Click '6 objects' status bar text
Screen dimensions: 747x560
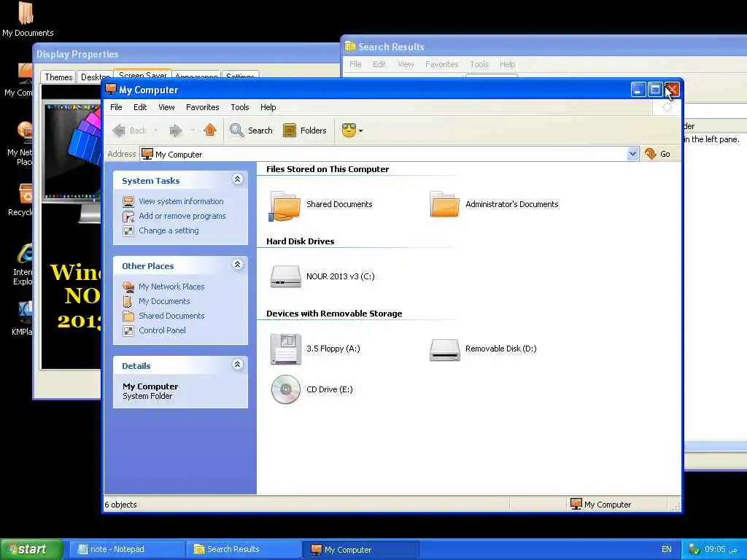pyautogui.click(x=120, y=505)
